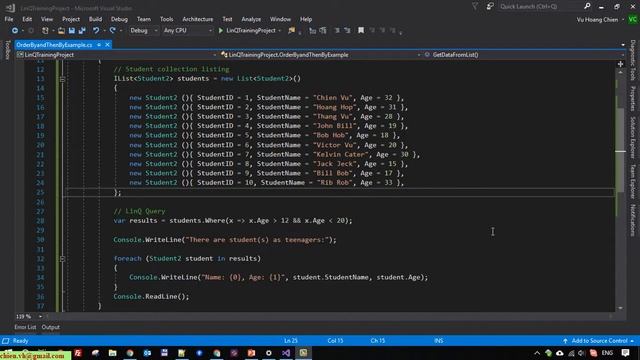Open the File menu
The image size is (640, 360).
[9, 19]
